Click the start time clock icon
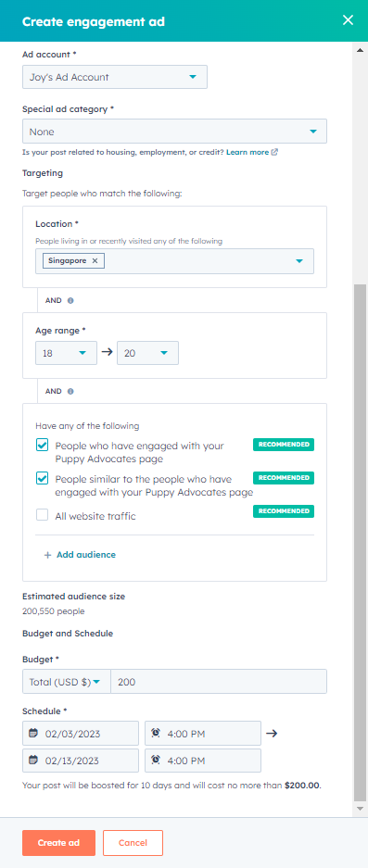The width and height of the screenshot is (368, 868). [x=156, y=733]
